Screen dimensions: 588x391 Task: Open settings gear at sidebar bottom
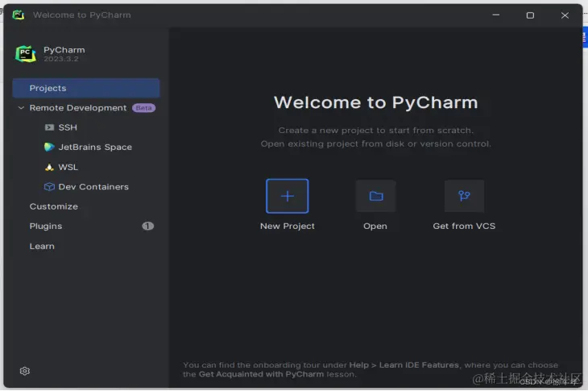[x=25, y=371]
